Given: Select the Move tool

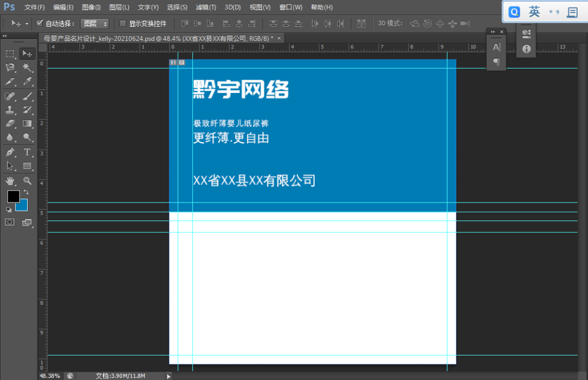Looking at the screenshot, I should coord(28,53).
